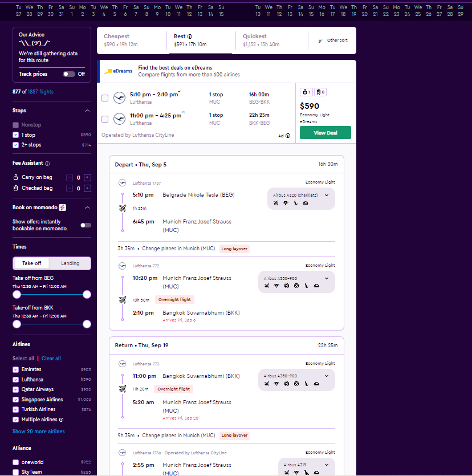Expand the Airbus A319 details
Image resolution: width=472 pixels, height=476 pixels.
click(327, 465)
